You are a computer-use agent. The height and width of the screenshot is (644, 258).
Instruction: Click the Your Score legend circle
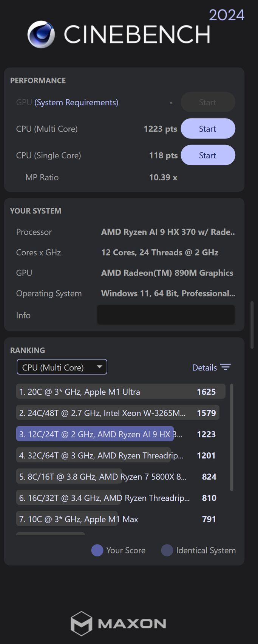(97, 550)
